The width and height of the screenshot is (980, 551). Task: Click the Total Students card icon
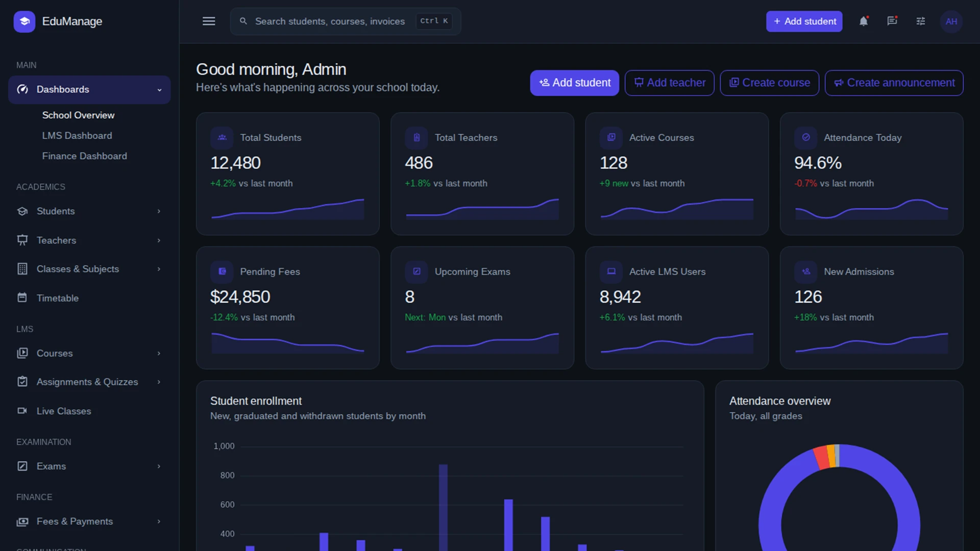pyautogui.click(x=222, y=138)
